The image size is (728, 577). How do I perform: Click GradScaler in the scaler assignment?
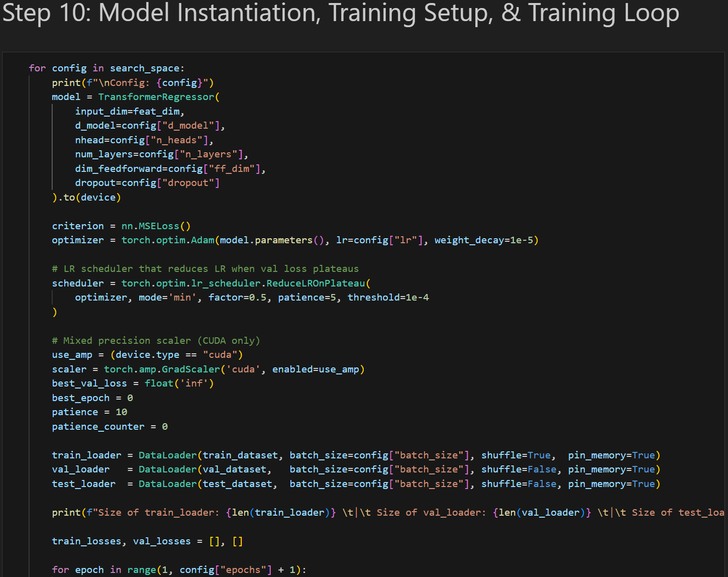[x=190, y=369]
